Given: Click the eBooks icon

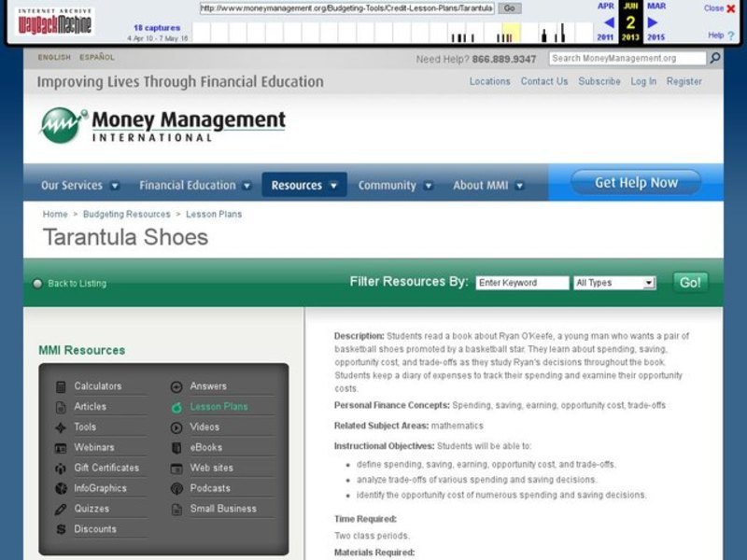Looking at the screenshot, I should (x=176, y=448).
